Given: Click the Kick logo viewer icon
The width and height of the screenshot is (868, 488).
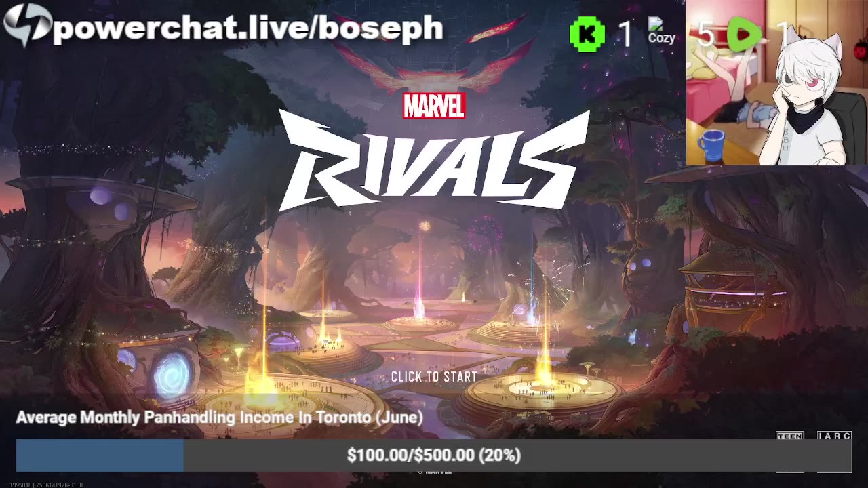Looking at the screenshot, I should pos(587,34).
